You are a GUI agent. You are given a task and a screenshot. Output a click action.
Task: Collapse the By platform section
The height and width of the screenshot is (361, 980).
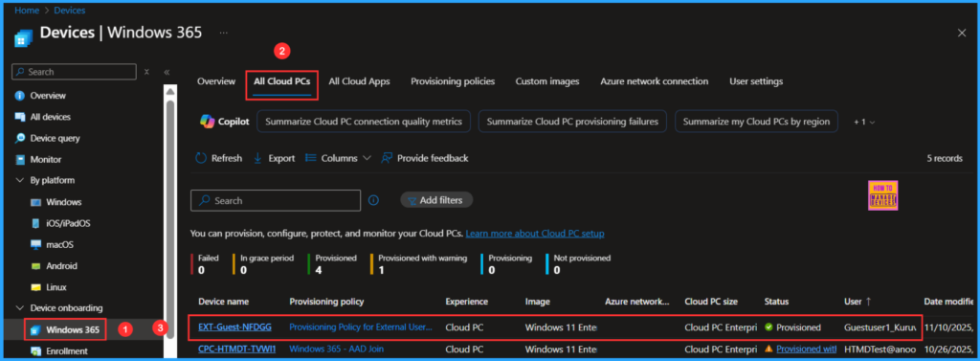point(19,181)
